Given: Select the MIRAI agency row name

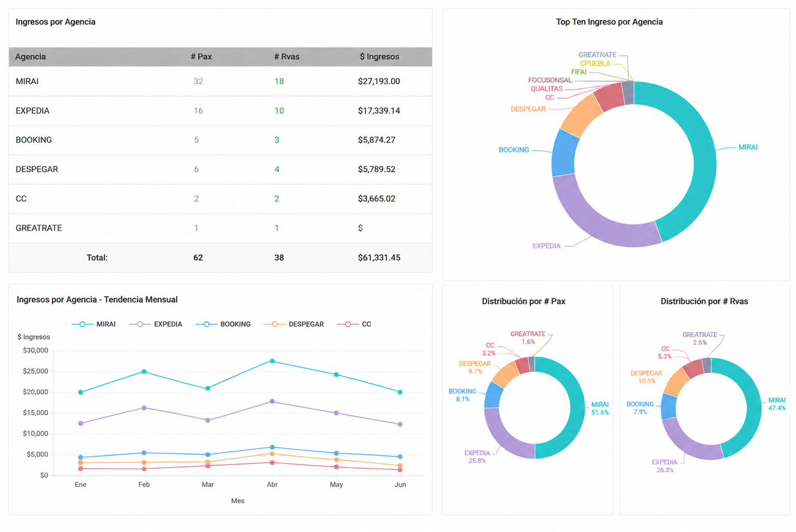Looking at the screenshot, I should (27, 81).
